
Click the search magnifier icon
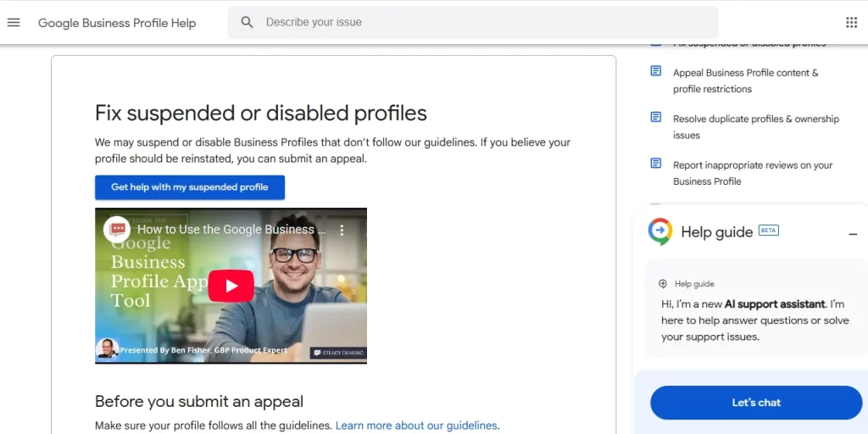coord(247,22)
